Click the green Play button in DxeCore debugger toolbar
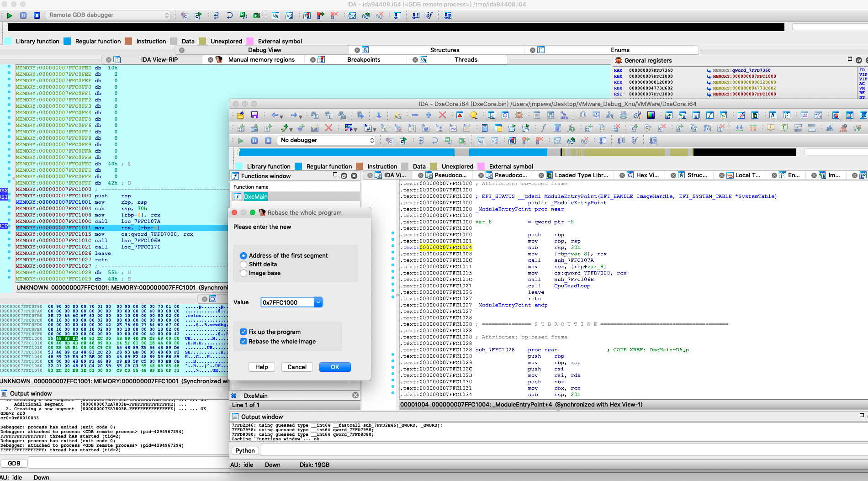The height and width of the screenshot is (481, 868). coord(241,141)
